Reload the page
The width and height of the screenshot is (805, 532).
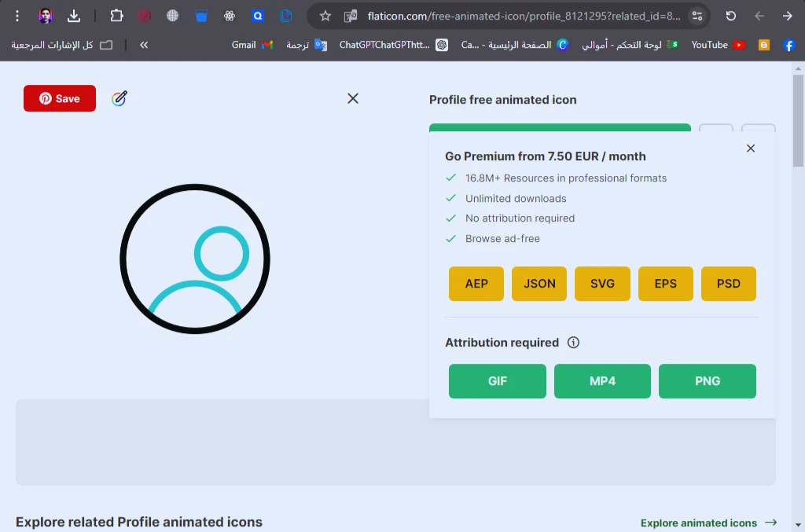pos(731,16)
